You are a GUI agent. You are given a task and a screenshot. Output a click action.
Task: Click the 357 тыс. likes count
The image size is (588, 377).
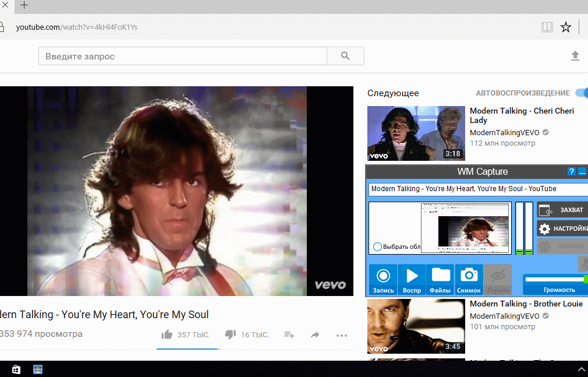coord(193,334)
